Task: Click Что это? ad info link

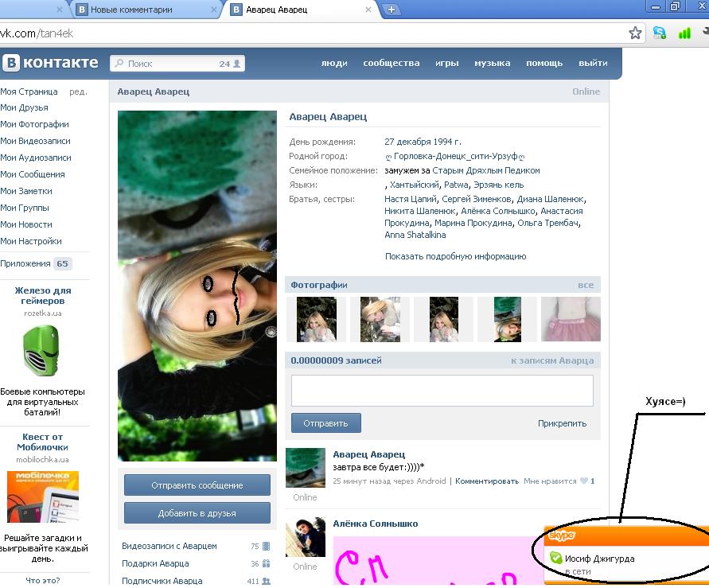Action: pos(42,580)
